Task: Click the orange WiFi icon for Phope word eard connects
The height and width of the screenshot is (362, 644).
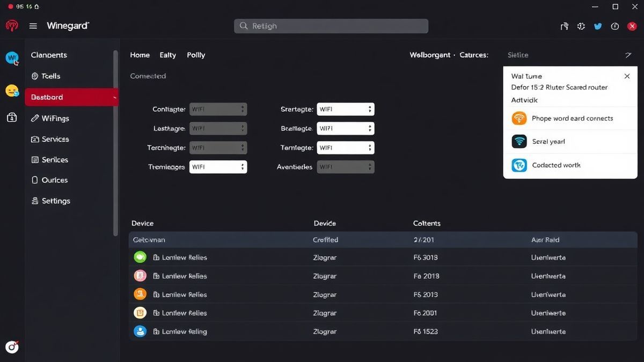Action: tap(519, 118)
